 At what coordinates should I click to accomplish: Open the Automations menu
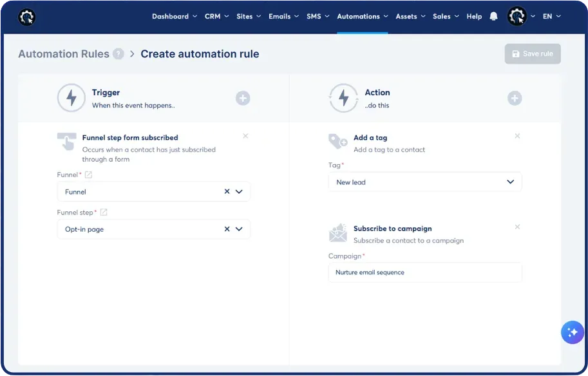[362, 16]
